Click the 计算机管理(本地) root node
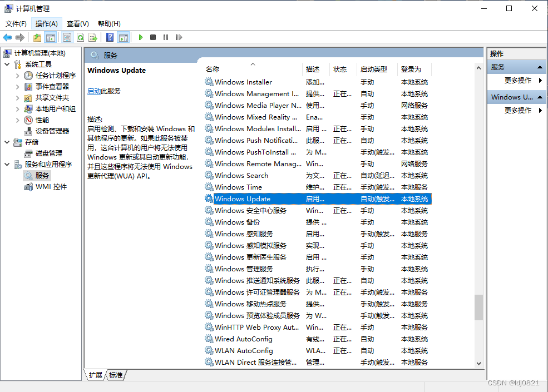This screenshot has width=548, height=392. [x=40, y=53]
